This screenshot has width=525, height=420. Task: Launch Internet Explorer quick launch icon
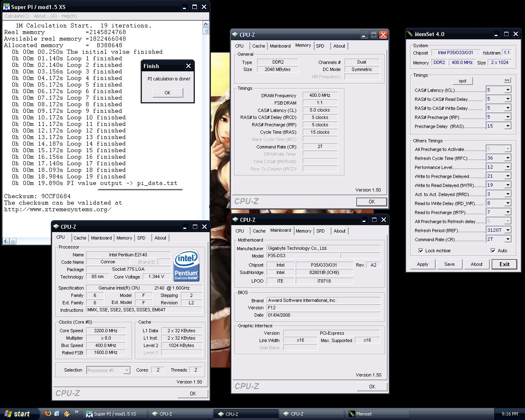57,413
